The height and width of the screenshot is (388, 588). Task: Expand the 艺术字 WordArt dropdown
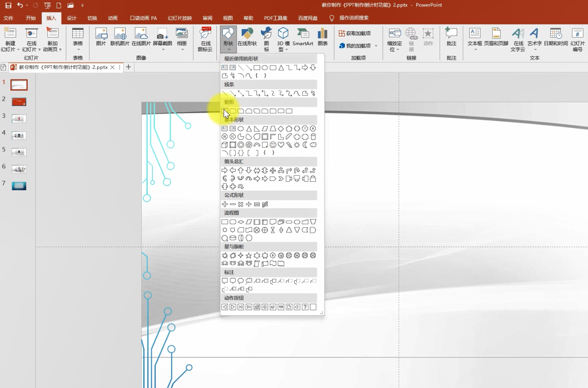coord(535,49)
